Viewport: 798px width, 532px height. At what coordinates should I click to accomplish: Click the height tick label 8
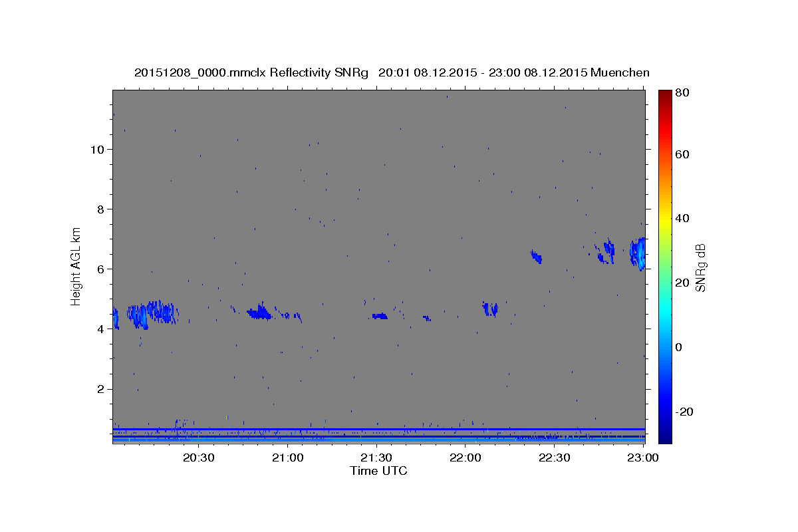(100, 209)
